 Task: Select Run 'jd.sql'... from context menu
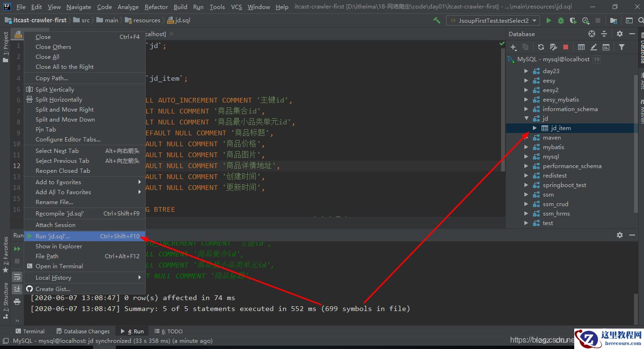pos(53,236)
